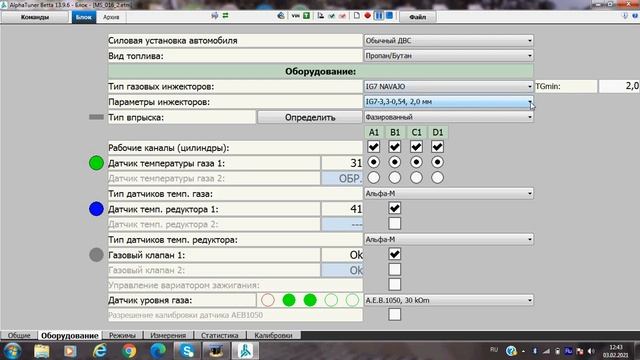Screen dimensions: 640x360
Task: Switch to the Статистика tab
Action: coord(220,335)
